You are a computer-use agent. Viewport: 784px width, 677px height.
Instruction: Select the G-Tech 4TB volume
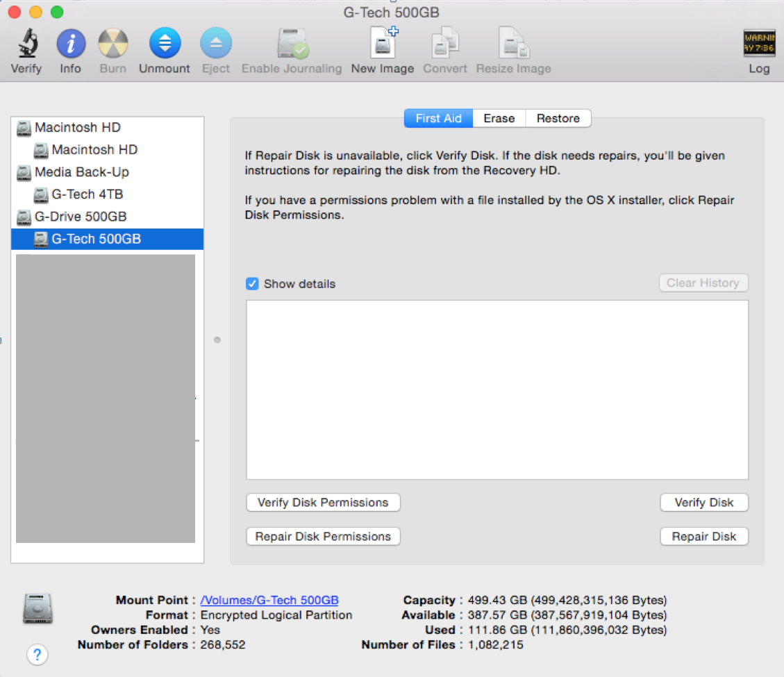click(x=107, y=194)
